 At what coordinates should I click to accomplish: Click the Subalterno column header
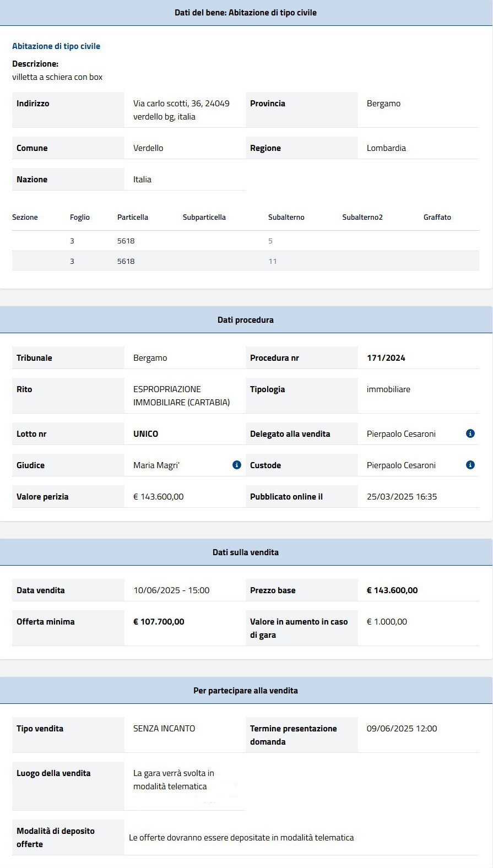coord(286,218)
